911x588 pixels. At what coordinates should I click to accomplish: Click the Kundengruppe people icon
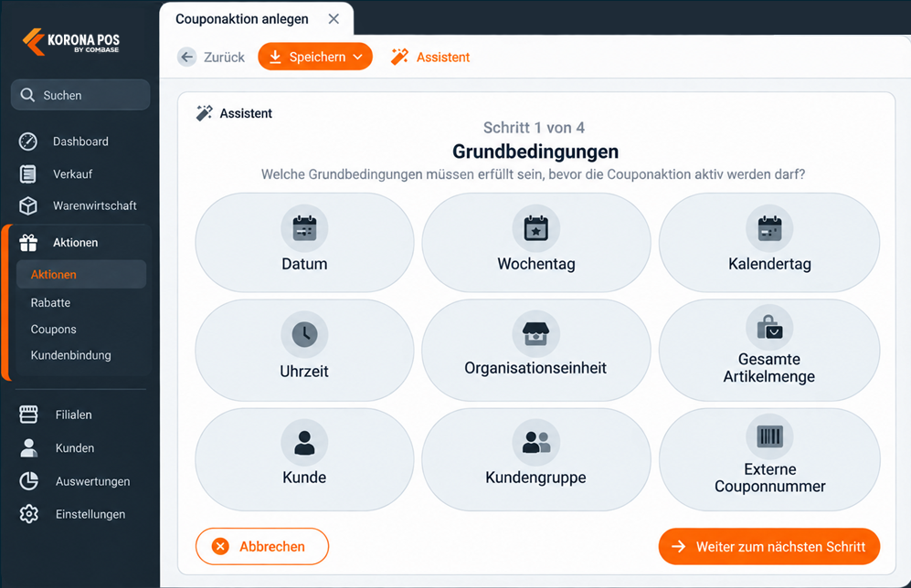point(536,442)
